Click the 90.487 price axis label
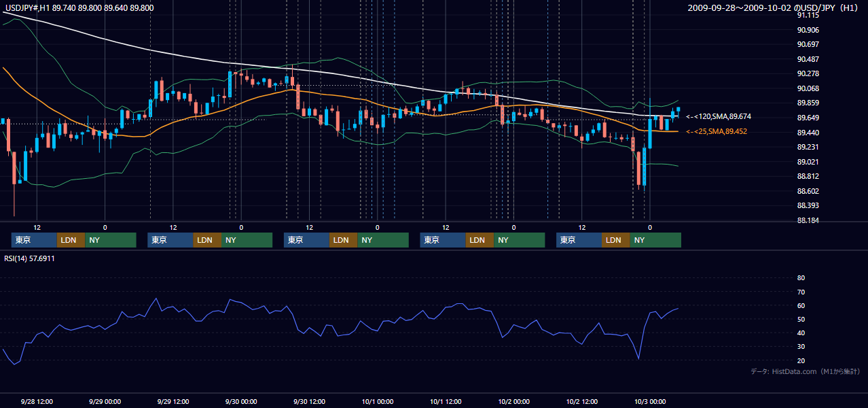 coord(808,59)
